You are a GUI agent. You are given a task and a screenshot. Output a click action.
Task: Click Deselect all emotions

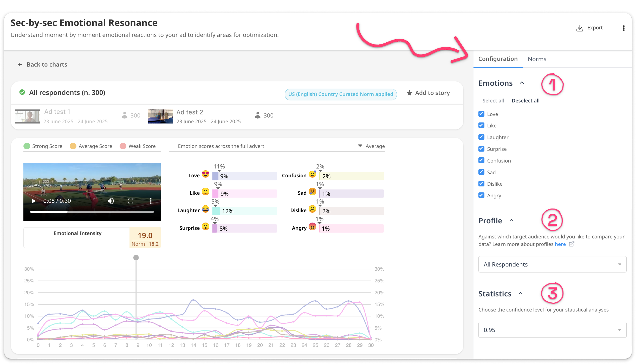coord(525,101)
